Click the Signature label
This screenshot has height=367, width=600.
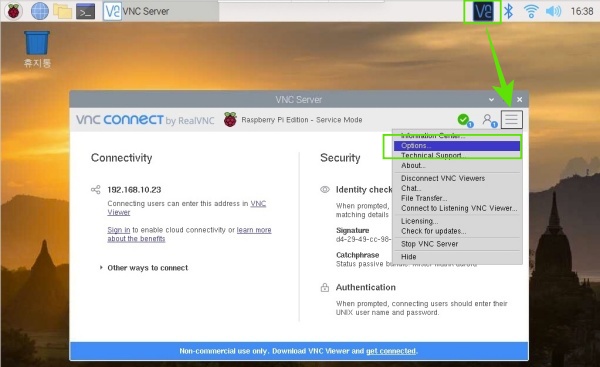point(352,230)
